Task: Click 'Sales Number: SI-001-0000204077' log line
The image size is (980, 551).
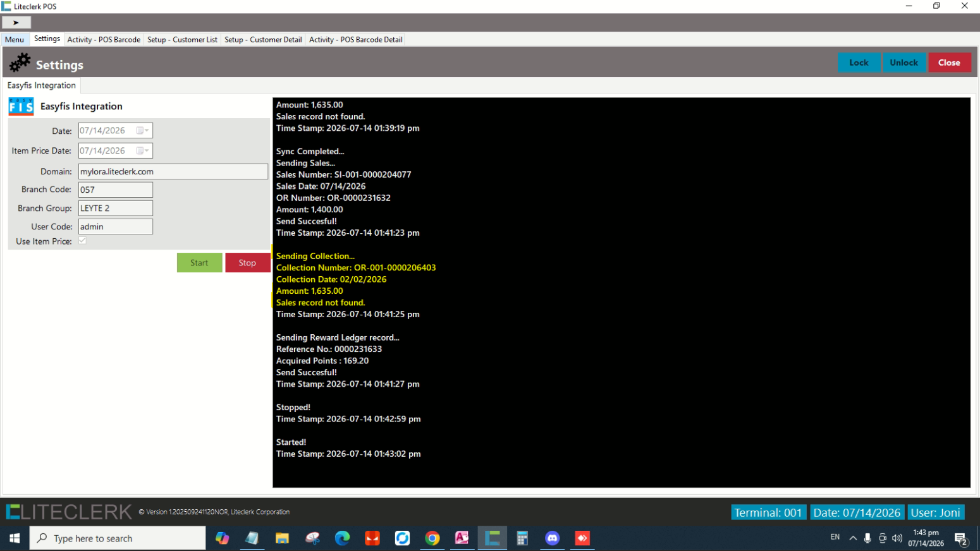Action: click(x=343, y=174)
